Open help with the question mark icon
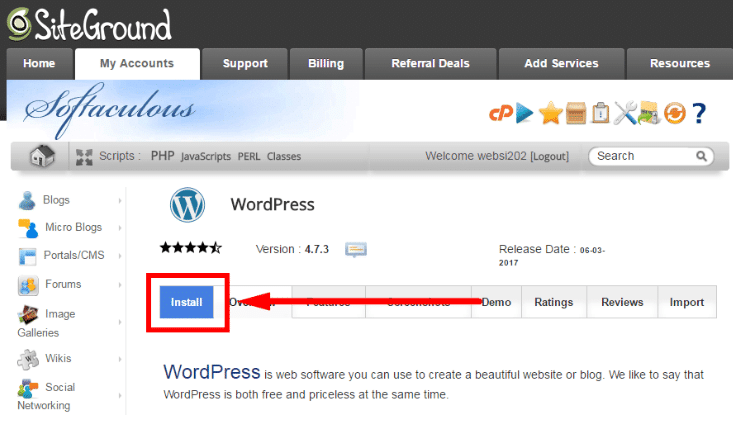 pos(699,113)
